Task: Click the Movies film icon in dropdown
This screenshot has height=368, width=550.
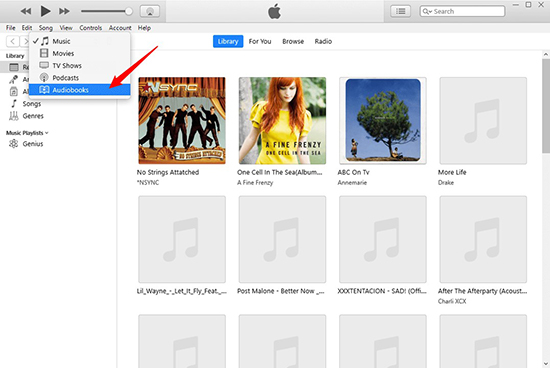Action: [44, 53]
